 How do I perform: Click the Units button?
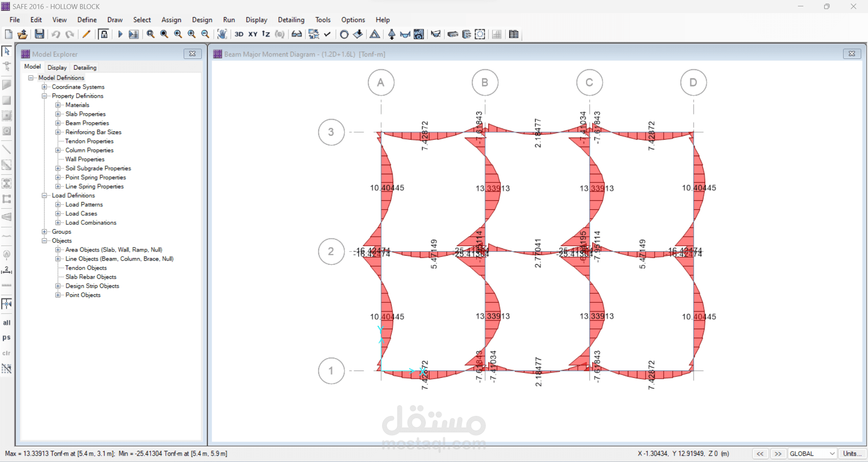852,453
